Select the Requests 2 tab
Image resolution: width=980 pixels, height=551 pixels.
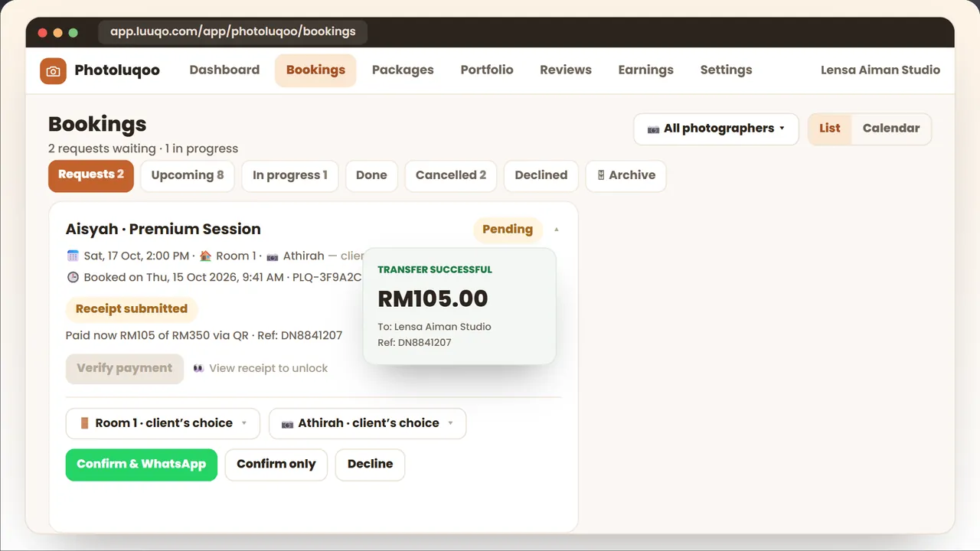point(91,175)
